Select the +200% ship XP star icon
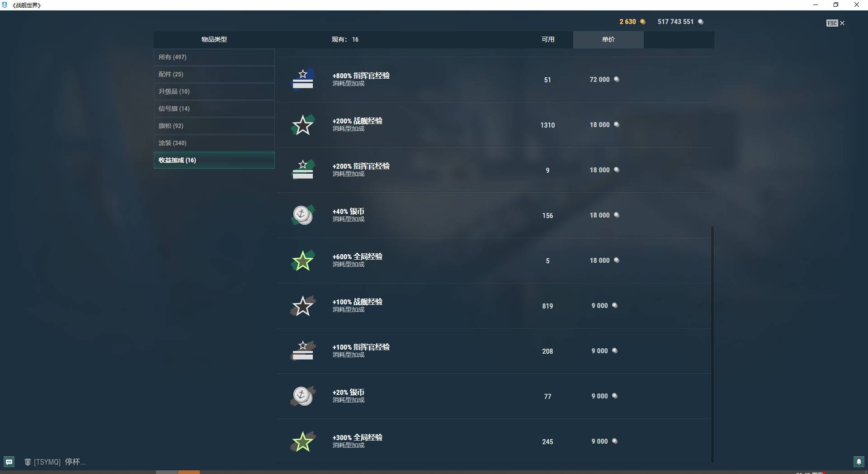Screen dimensions: 868x474 (302, 125)
